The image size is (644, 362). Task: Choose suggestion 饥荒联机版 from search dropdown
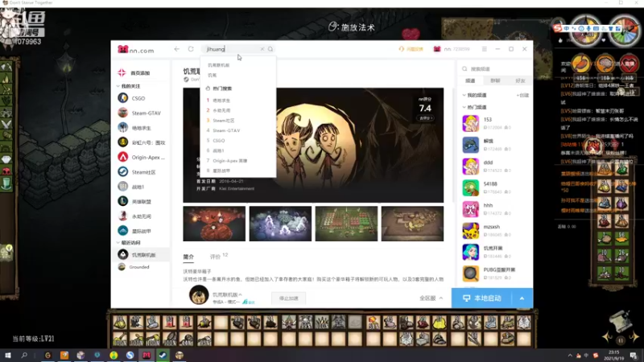218,65
